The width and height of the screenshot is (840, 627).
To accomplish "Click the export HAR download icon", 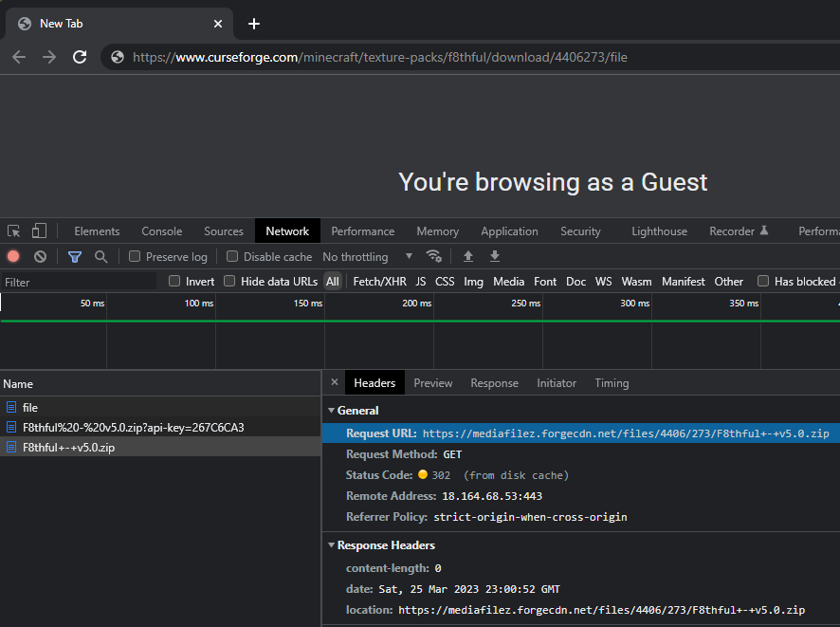I will click(x=495, y=256).
